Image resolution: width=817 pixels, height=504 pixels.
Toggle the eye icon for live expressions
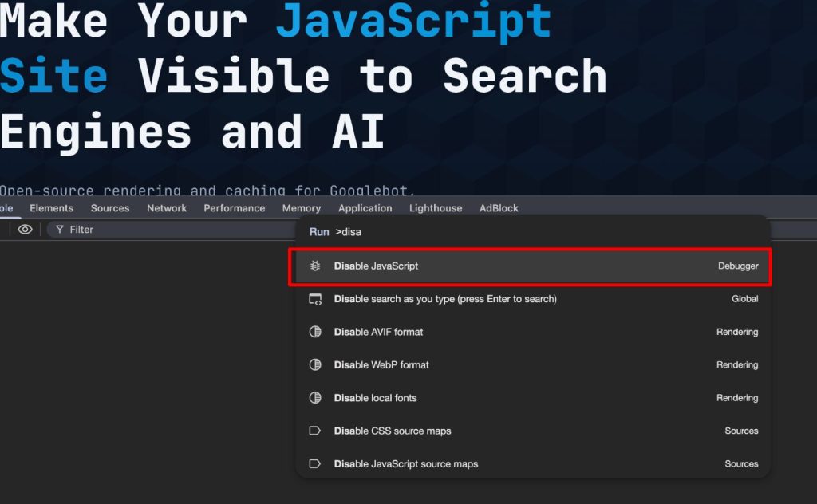26,230
